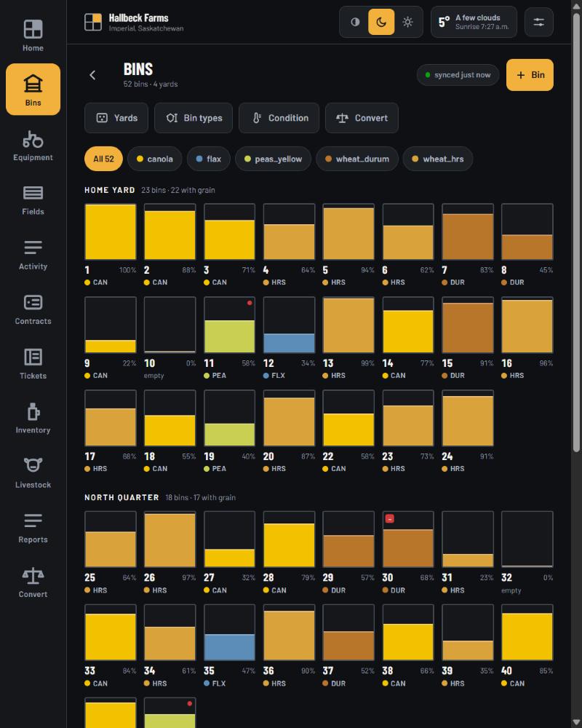582x728 pixels.
Task: Click the scrollbar up arrow
Action: (x=576, y=5)
